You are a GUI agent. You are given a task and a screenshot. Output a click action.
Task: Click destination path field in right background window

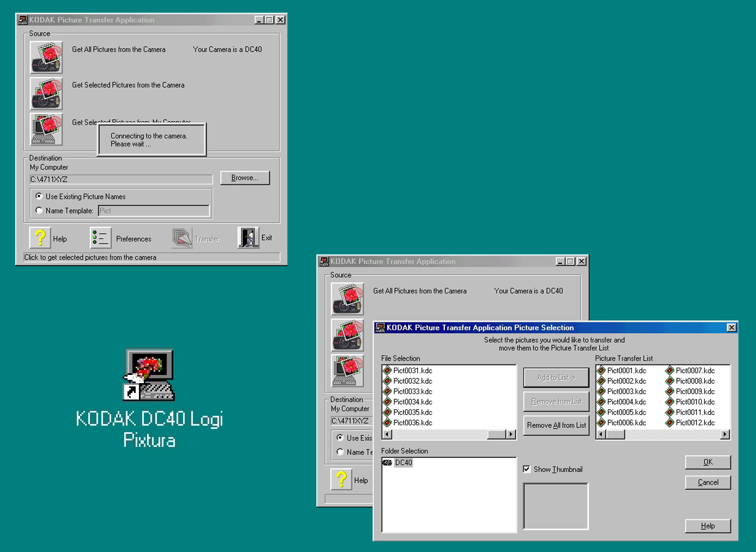click(351, 421)
